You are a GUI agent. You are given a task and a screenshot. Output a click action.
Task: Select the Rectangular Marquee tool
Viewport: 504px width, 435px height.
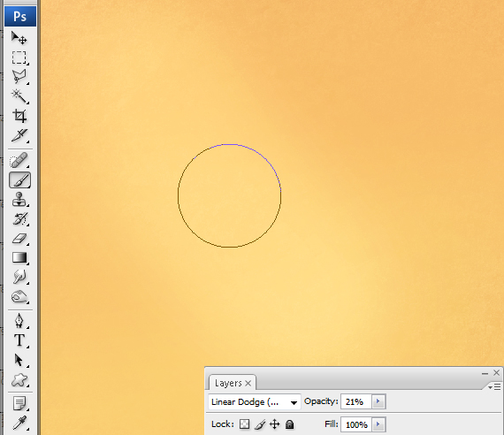(x=19, y=57)
